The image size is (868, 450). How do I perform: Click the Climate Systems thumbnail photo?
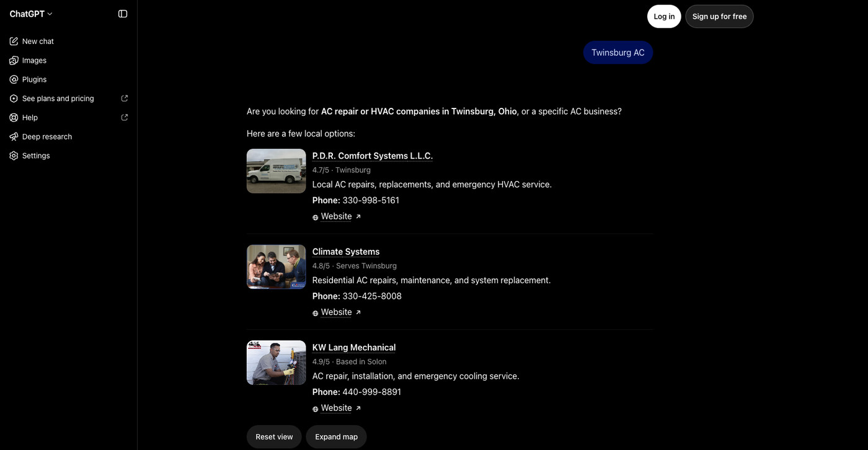(277, 267)
